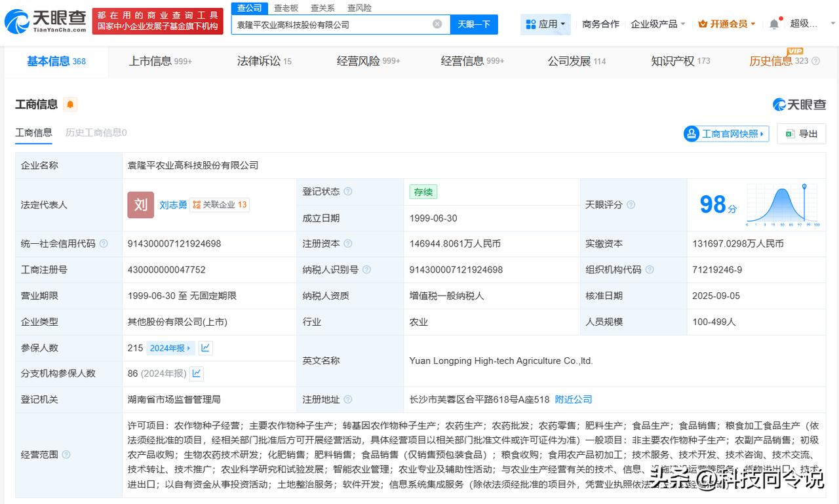Click the help icon beside 注册资本
The height and width of the screenshot is (504, 839).
tap(348, 243)
